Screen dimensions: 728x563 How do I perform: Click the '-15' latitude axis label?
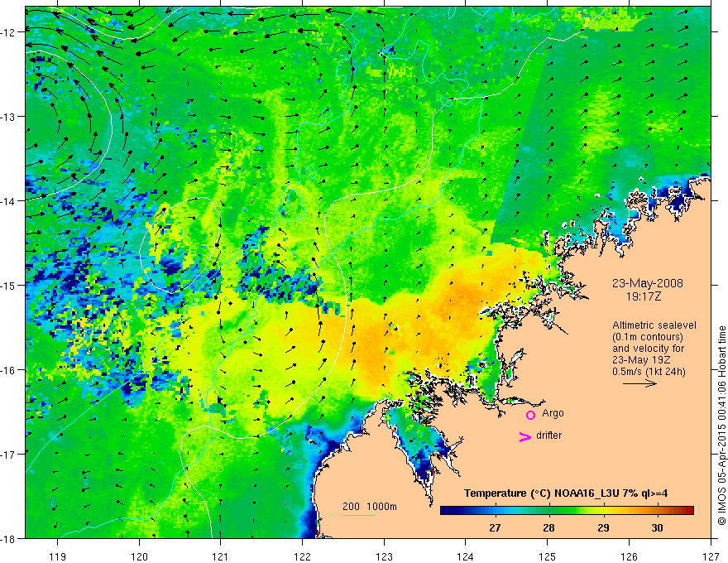[9, 285]
